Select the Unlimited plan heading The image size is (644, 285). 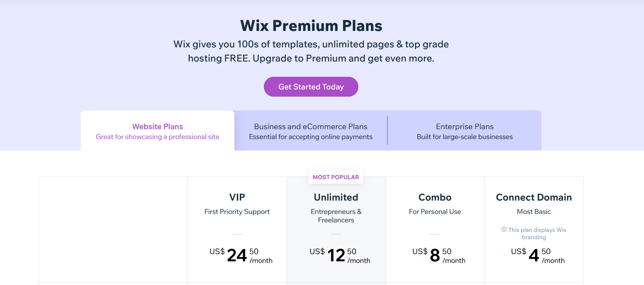pos(336,197)
